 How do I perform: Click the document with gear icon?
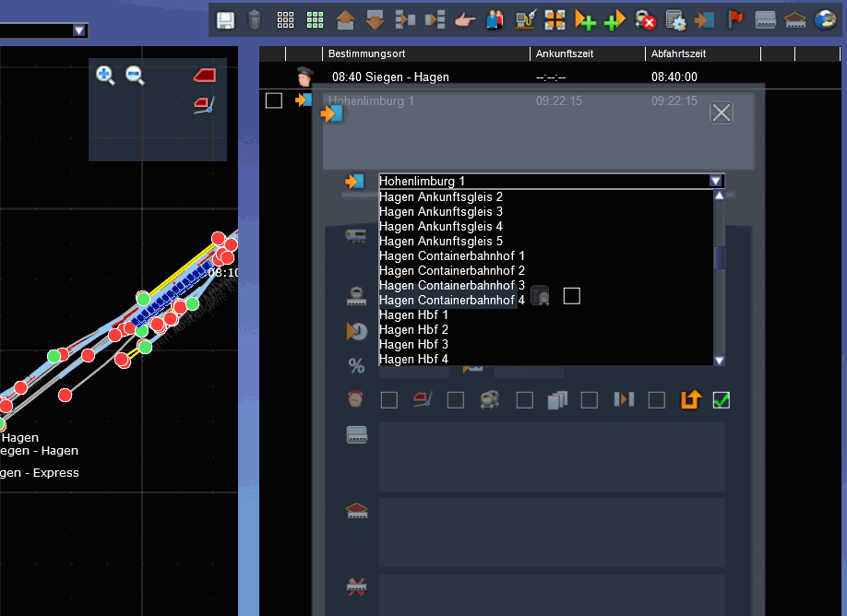coord(675,20)
